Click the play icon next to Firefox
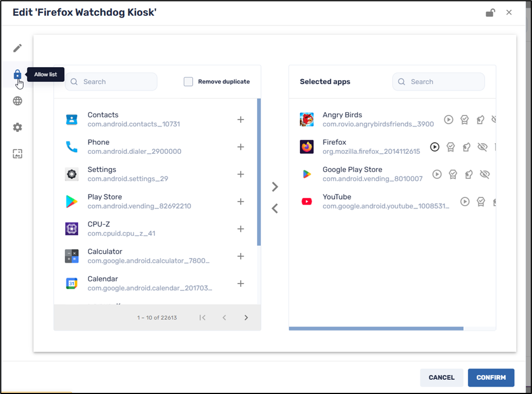The image size is (532, 394). click(435, 147)
